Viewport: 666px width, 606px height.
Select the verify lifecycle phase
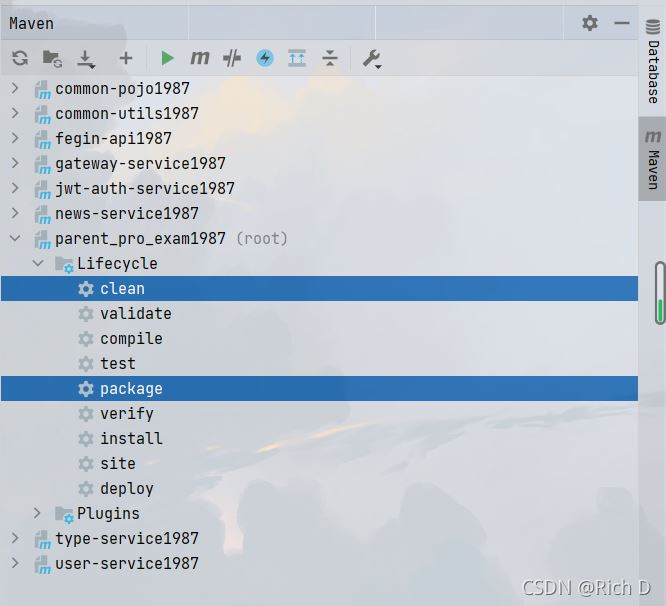pos(319,413)
